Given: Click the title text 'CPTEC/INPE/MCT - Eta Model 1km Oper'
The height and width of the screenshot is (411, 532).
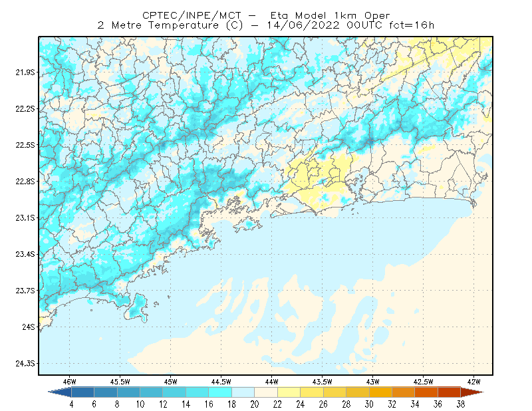Looking at the screenshot, I should pyautogui.click(x=266, y=15).
